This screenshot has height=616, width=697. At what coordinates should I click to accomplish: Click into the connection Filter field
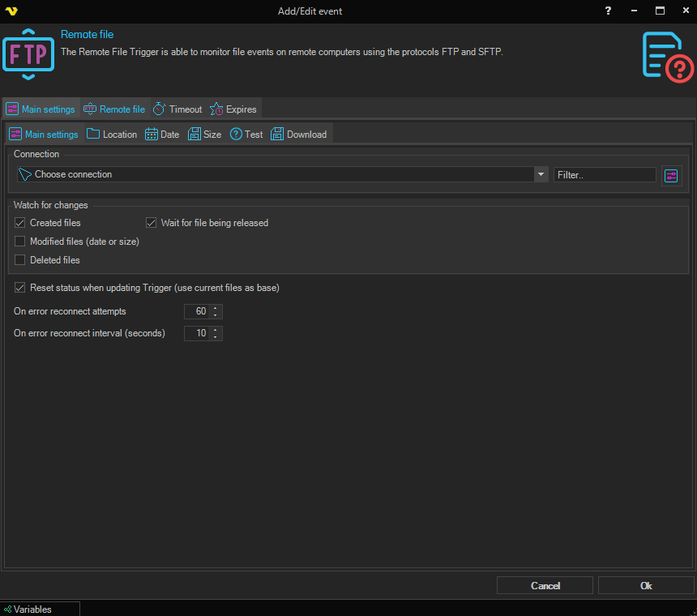(x=604, y=175)
